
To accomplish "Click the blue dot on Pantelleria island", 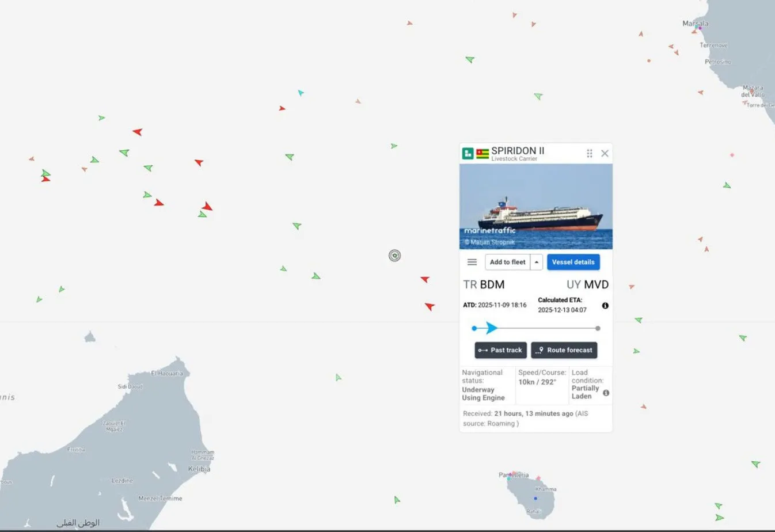I will pos(535,499).
